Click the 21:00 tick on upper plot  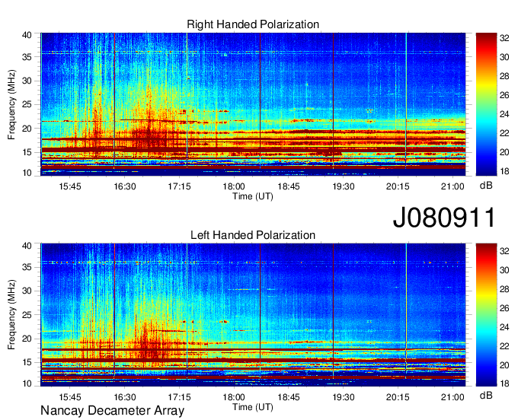[452, 186]
